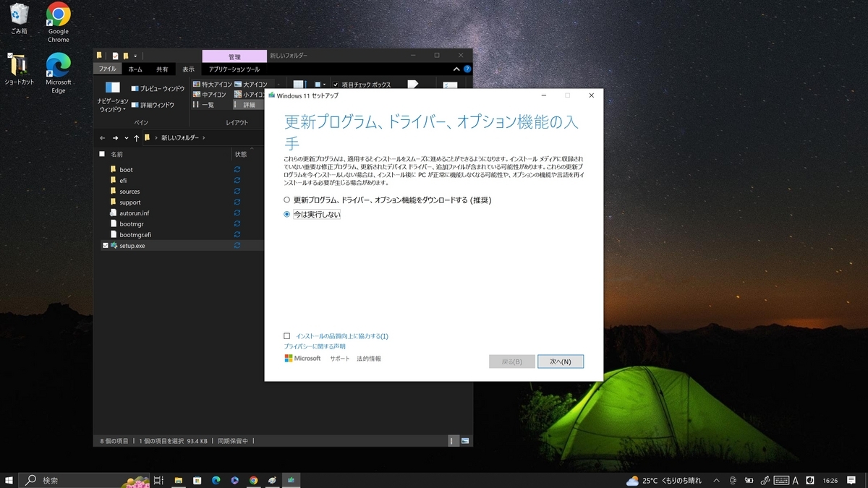Switch Explorer to details view button in status bar

coord(454,440)
